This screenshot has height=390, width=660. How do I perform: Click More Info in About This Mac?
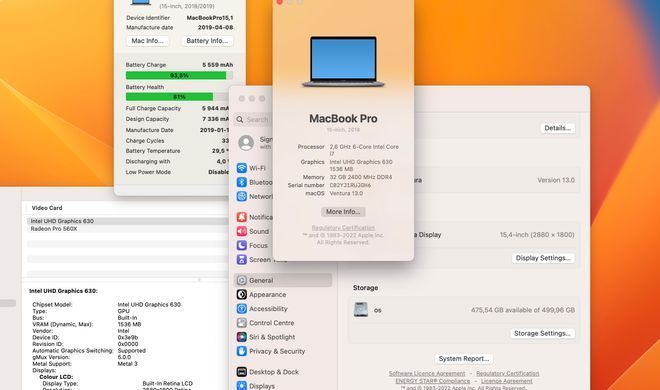[343, 212]
